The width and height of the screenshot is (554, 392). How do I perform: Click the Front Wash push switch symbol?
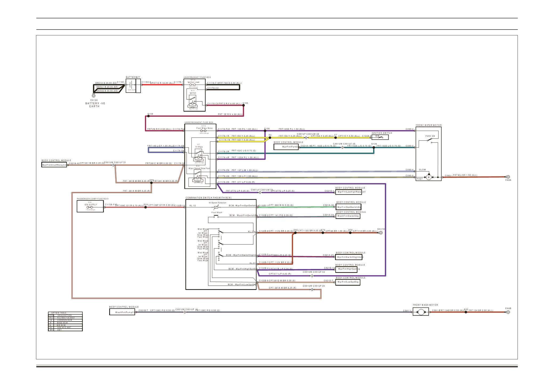click(x=216, y=216)
